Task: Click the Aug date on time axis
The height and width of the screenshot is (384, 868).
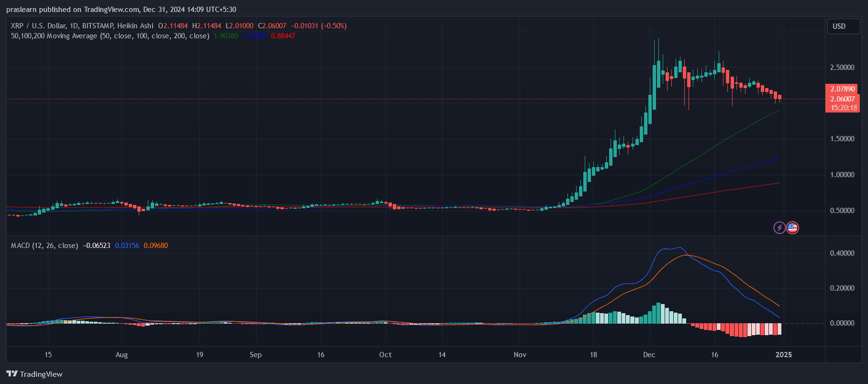Action: pyautogui.click(x=122, y=355)
